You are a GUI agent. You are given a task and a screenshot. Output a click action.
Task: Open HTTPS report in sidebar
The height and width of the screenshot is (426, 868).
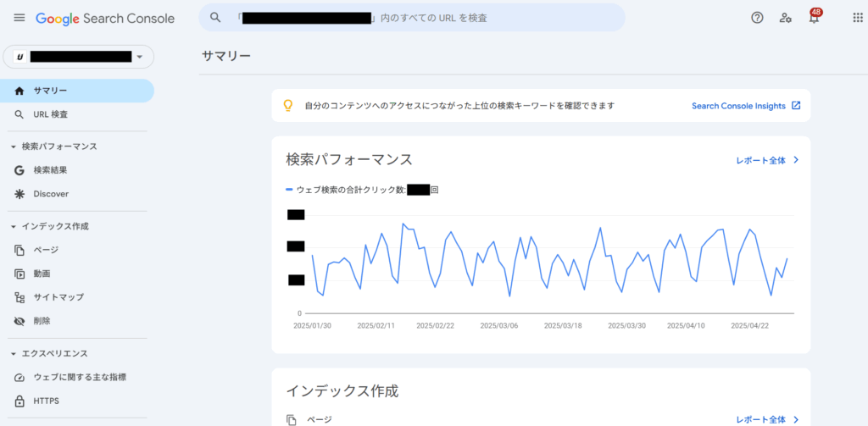tap(77, 401)
